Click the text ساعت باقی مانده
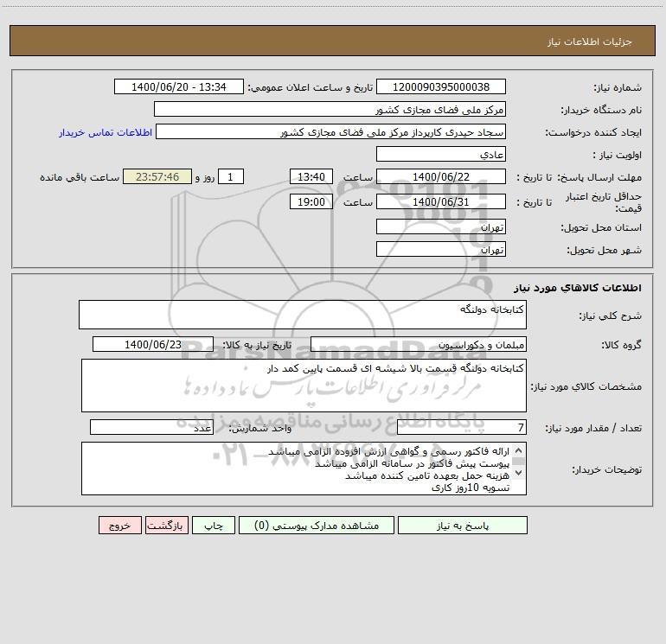This screenshot has height=644, width=666. pos(80,177)
